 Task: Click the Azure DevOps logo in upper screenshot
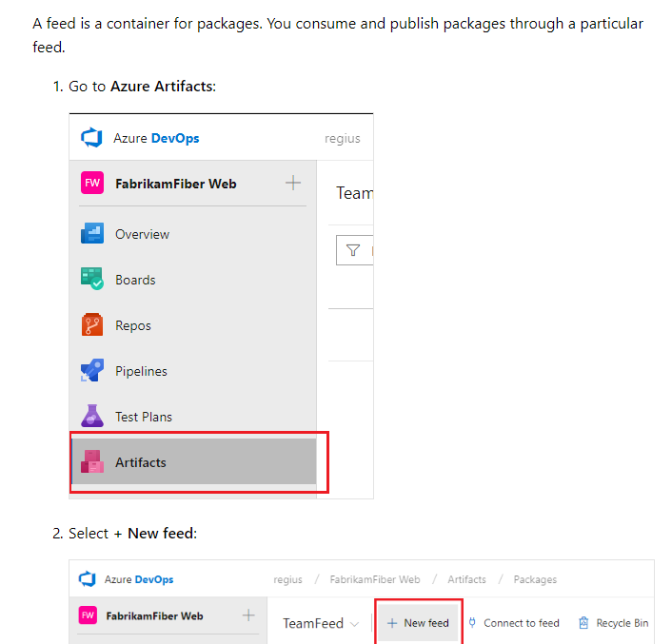[92, 138]
